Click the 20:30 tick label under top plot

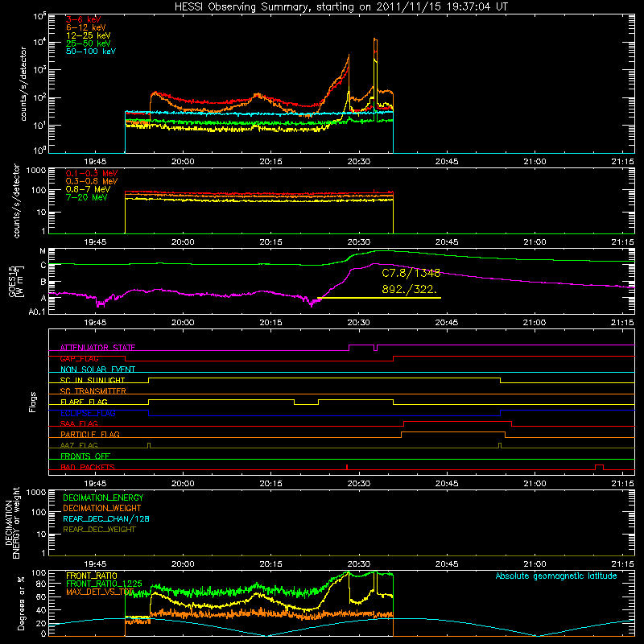[358, 162]
